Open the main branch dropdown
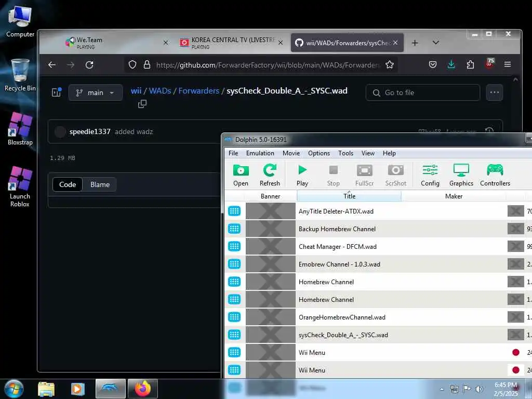This screenshot has height=399, width=532. tap(96, 92)
